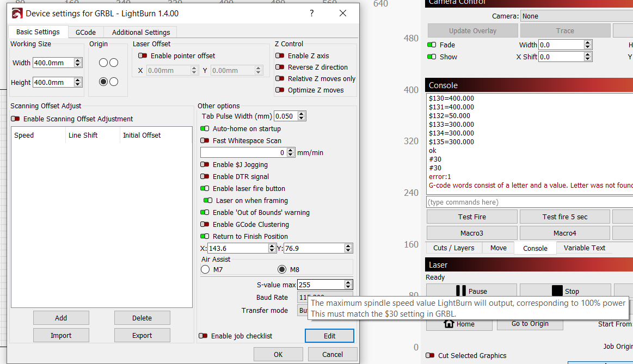Open the Additional Settings tab
633x364 pixels.
(x=141, y=32)
